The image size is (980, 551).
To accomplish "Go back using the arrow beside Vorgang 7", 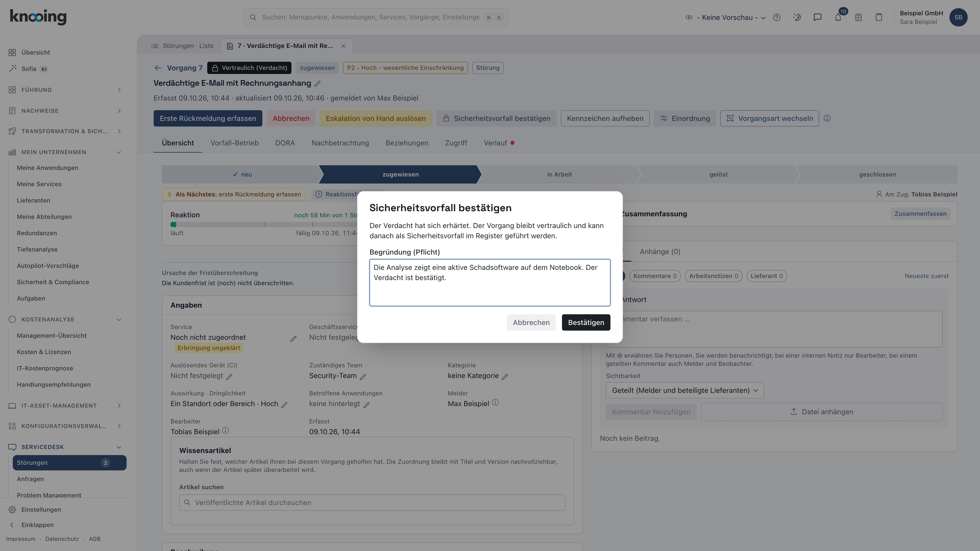I will pos(158,68).
